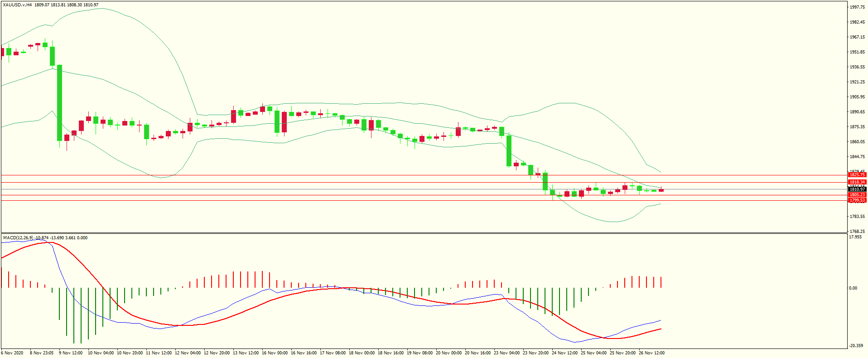Viewport: 868px width, 358px height.
Task: Click the 1997.75 price axis value
Action: point(858,7)
